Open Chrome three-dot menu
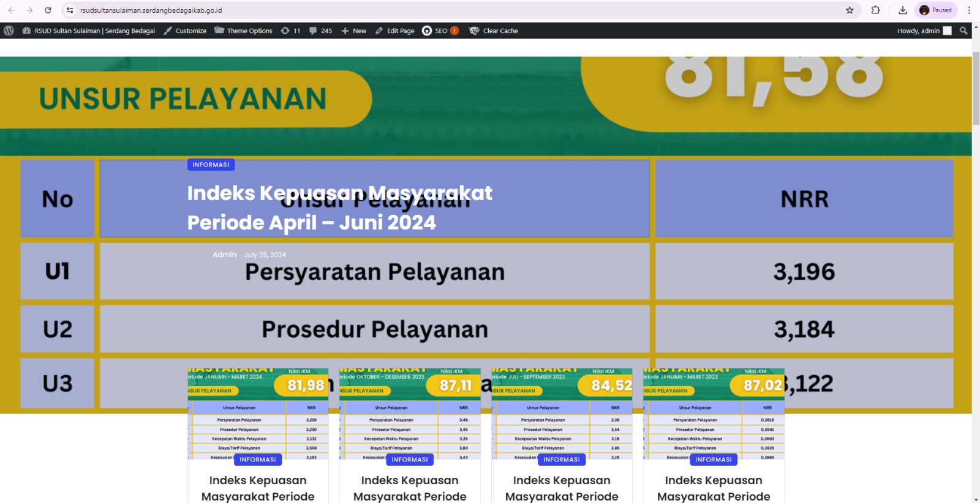Screen dimensions: 980x503 point(969,10)
